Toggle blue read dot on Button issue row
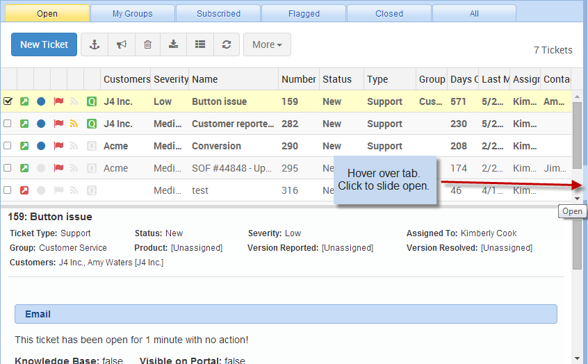 point(41,101)
